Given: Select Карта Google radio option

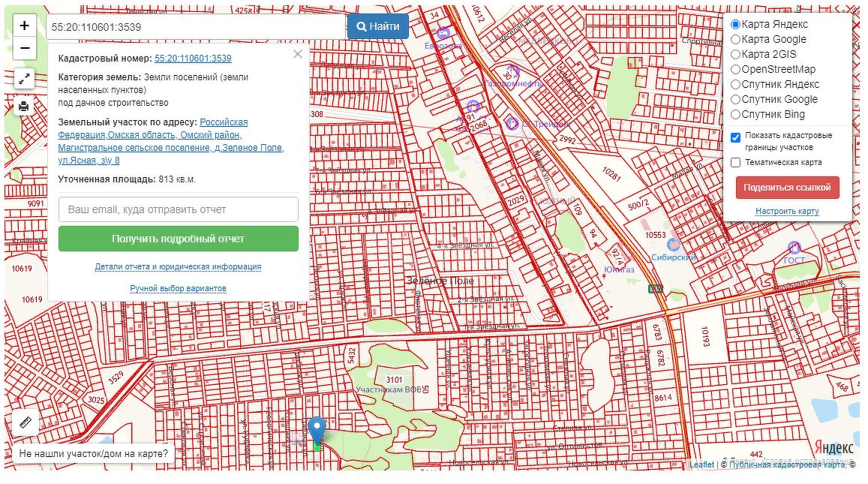Looking at the screenshot, I should click(x=735, y=39).
